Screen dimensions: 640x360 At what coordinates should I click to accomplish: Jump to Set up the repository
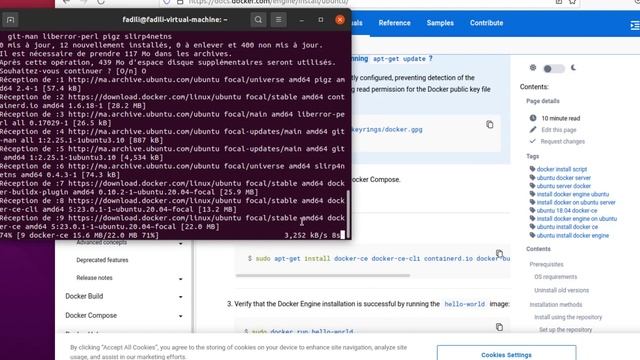pyautogui.click(x=565, y=329)
